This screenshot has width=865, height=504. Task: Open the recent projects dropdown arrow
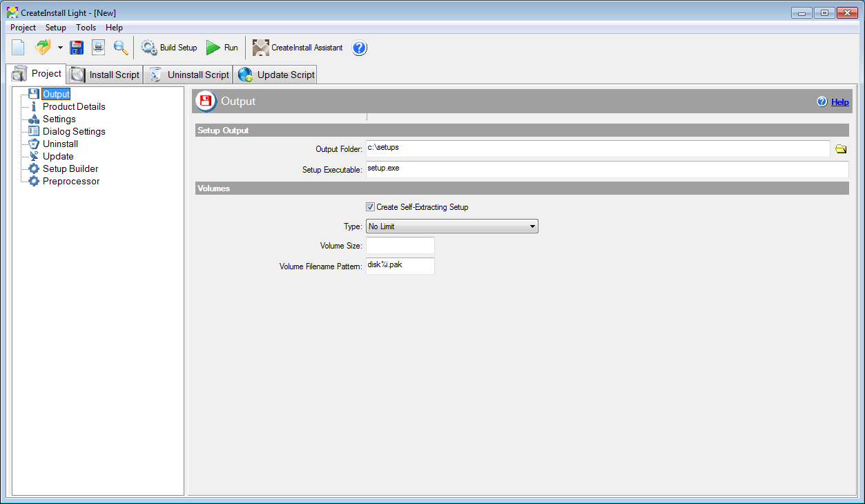coord(60,48)
